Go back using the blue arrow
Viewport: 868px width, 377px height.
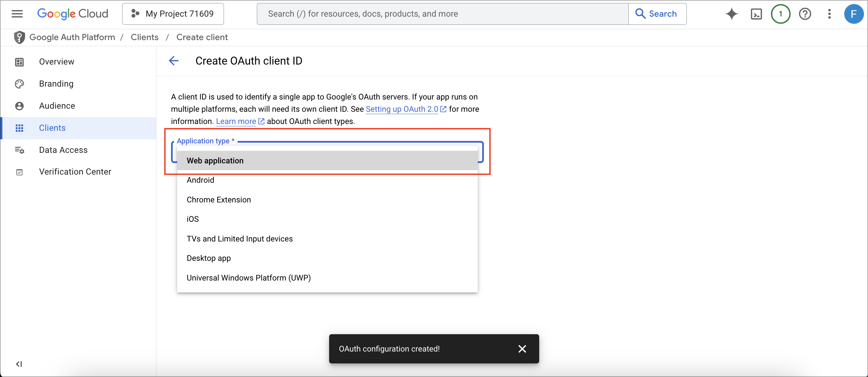tap(174, 61)
